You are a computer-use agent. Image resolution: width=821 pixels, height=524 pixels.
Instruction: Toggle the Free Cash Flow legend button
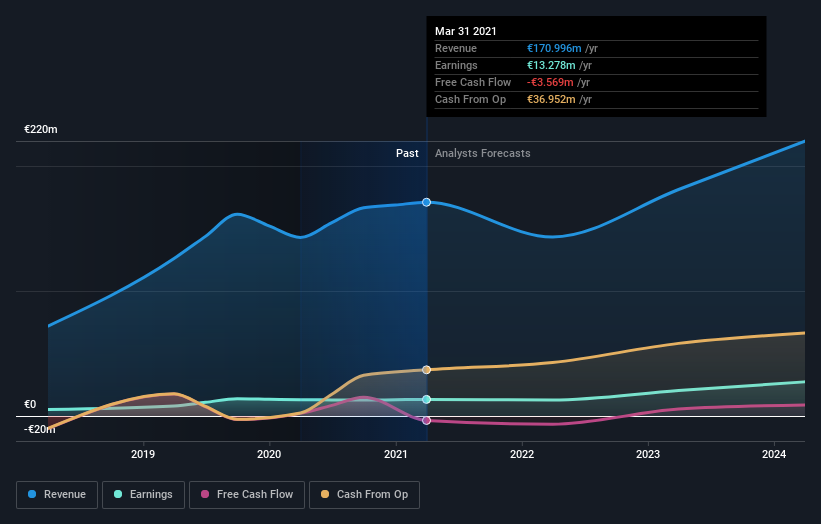click(x=247, y=495)
